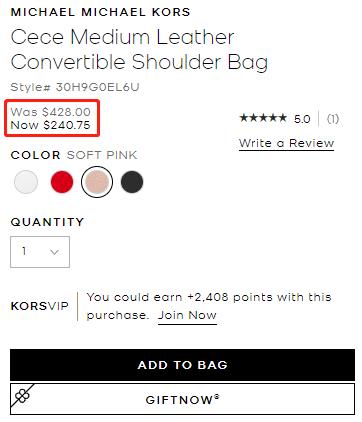Select the black color swatch

coord(132,182)
